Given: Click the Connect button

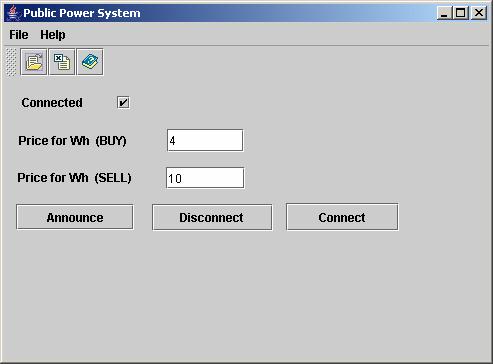Looking at the screenshot, I should [x=342, y=217].
